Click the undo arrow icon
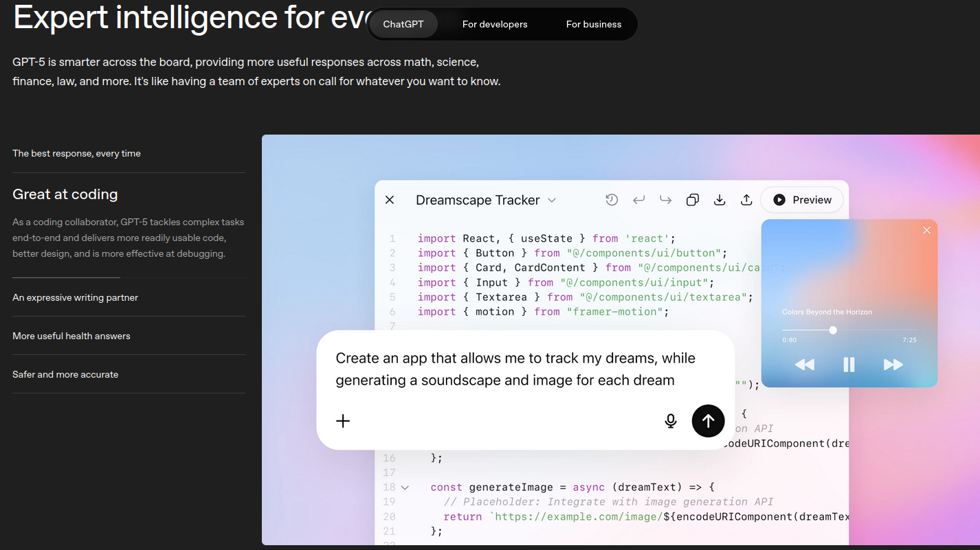Viewport: 980px width, 550px height. (638, 200)
